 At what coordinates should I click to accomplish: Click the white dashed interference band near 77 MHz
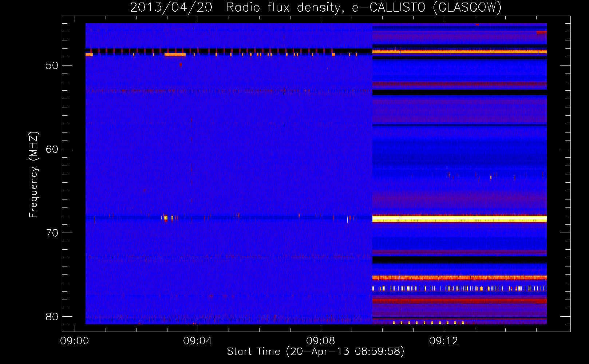459,288
